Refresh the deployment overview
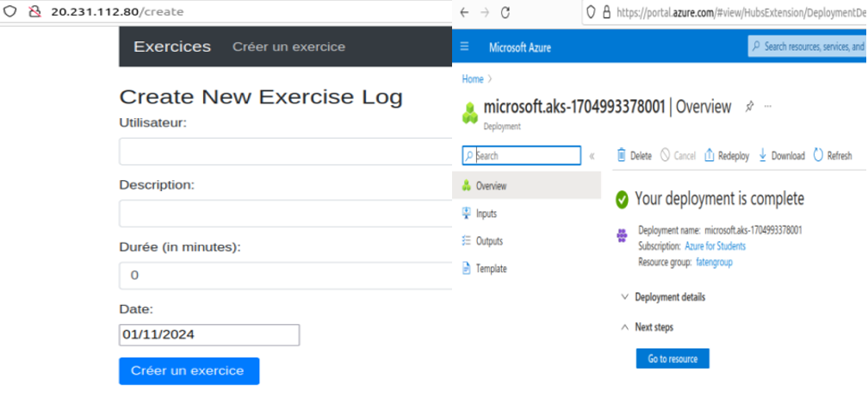Screen dimensions: 868x398 [x=832, y=156]
